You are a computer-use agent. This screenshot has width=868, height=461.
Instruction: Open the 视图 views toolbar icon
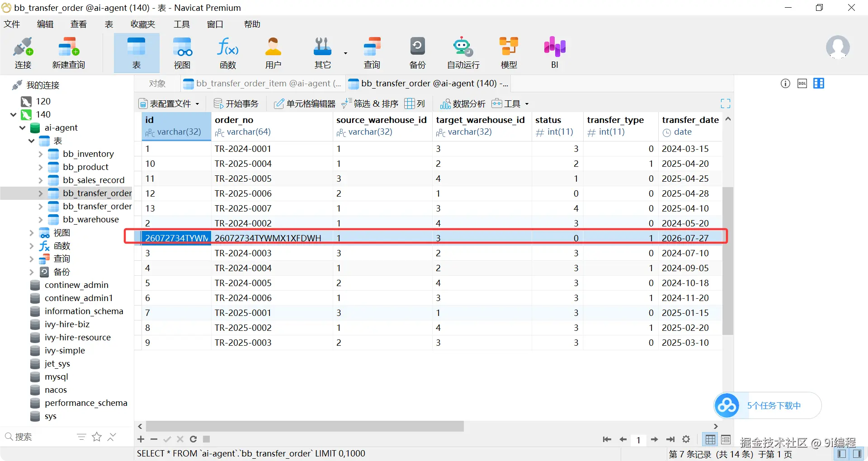[182, 53]
